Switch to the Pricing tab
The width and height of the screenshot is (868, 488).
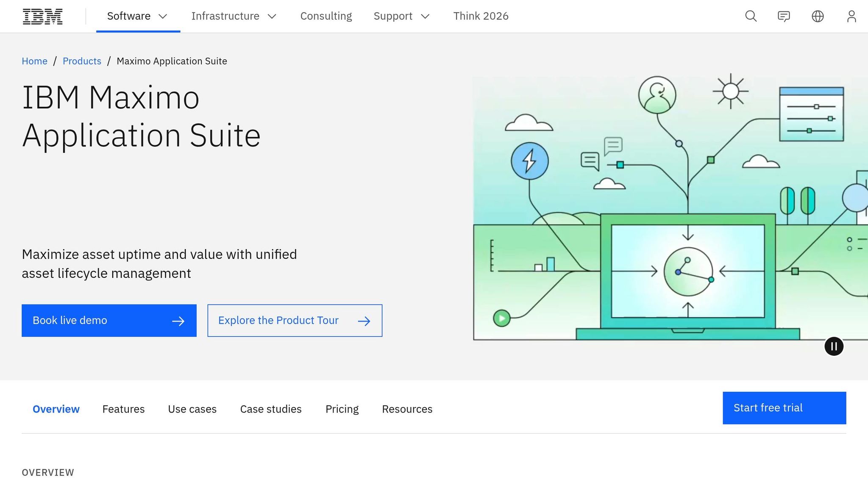[342, 409]
